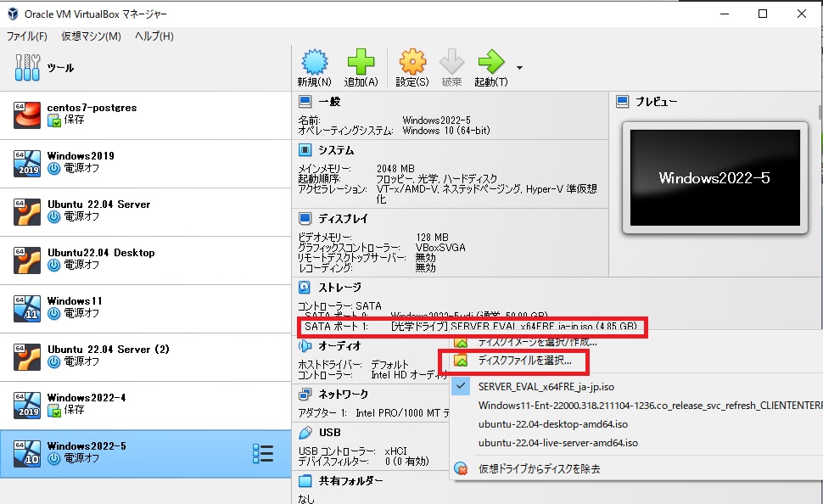Click the USB section icon
This screenshot has height=504, width=823.
[x=305, y=433]
